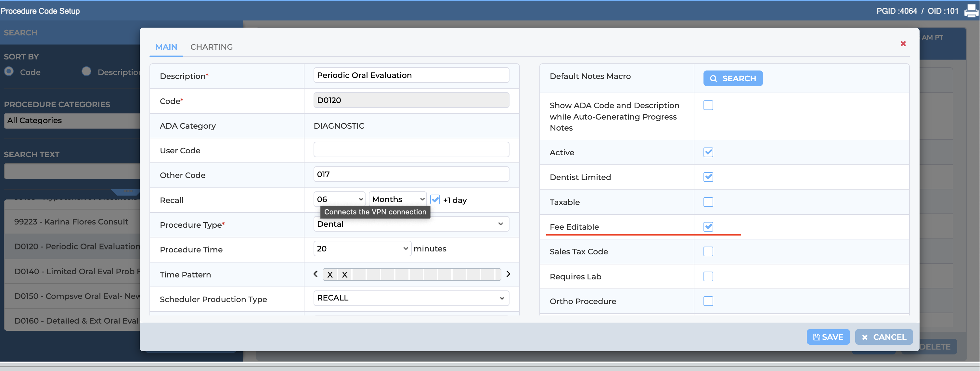Click the right arrow of Time Pattern
This screenshot has width=980, height=371.
click(x=508, y=274)
